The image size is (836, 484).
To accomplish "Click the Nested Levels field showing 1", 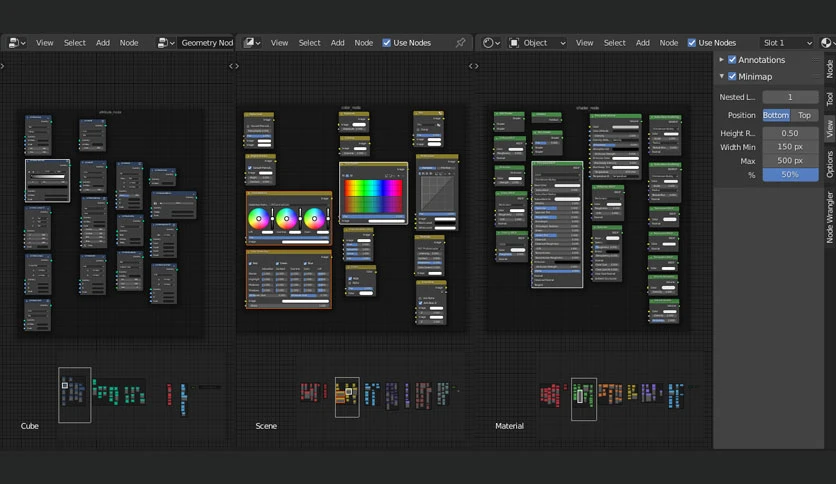I will (790, 97).
